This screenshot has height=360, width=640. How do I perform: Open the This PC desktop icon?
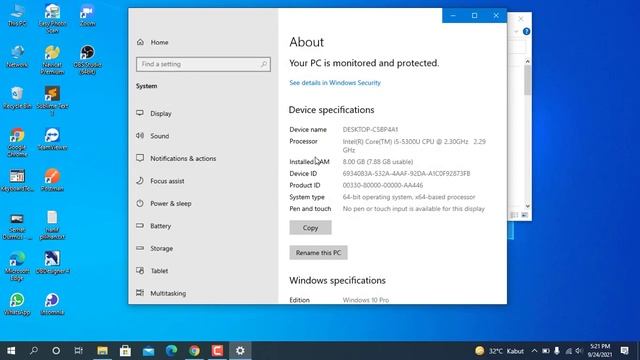(x=17, y=15)
